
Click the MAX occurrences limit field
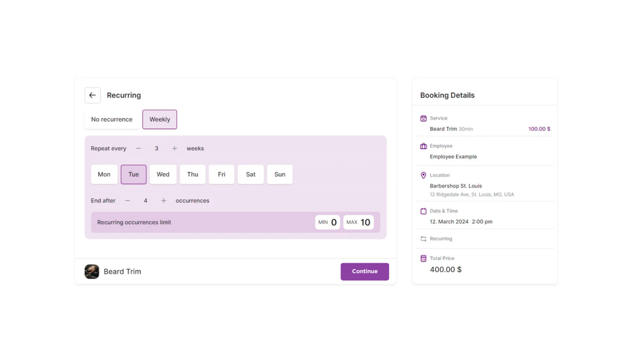(x=358, y=222)
